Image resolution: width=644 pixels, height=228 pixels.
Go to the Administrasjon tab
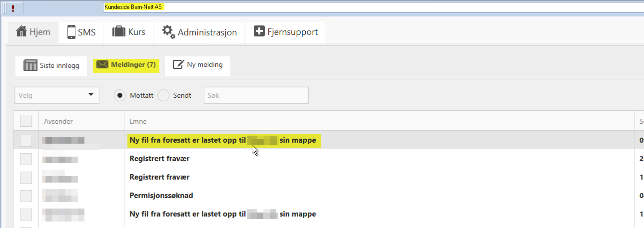(199, 32)
